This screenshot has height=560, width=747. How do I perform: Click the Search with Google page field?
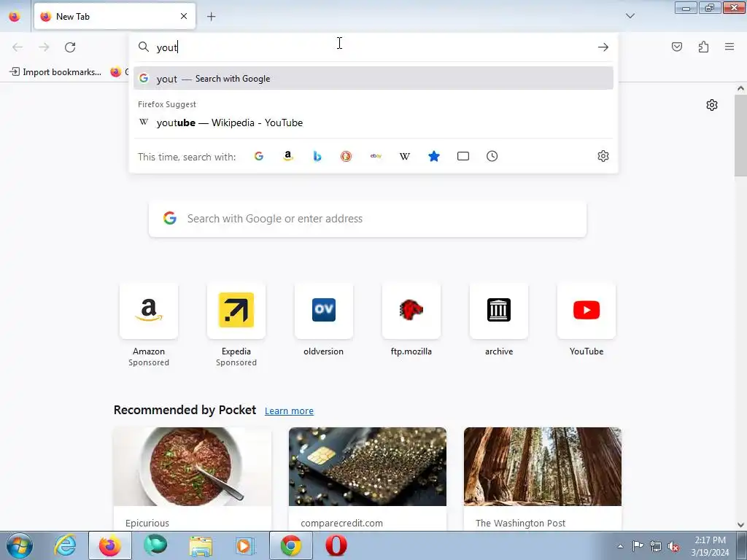[368, 219]
